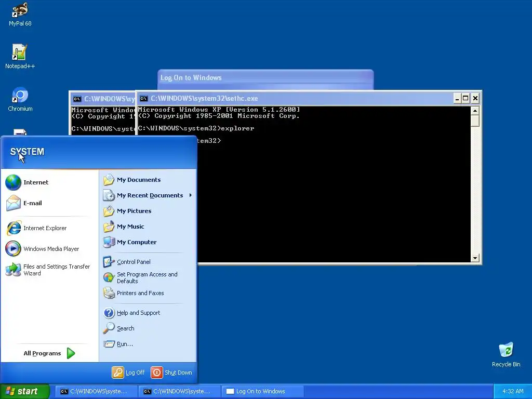Expand All Programs list

pos(49,353)
